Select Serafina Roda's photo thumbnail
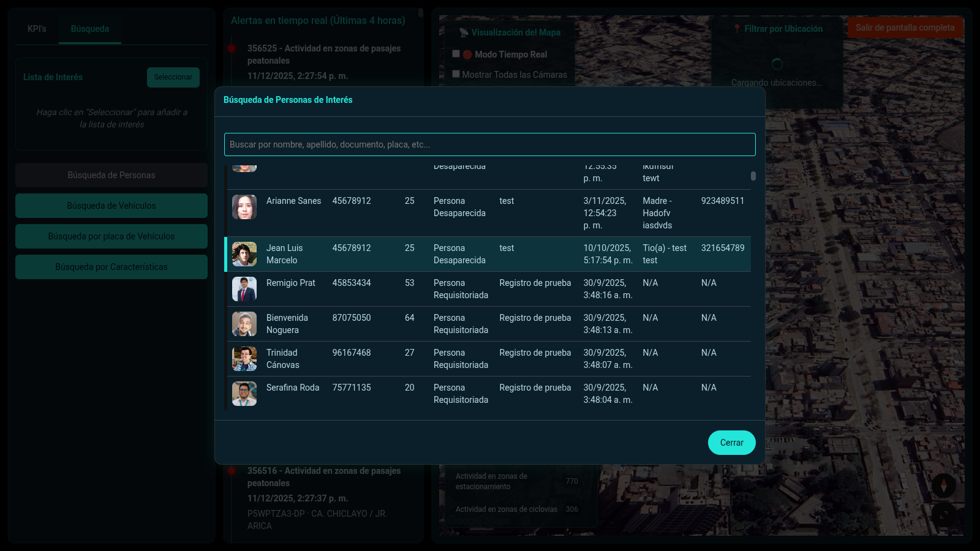Viewport: 980px width, 551px height. (244, 394)
